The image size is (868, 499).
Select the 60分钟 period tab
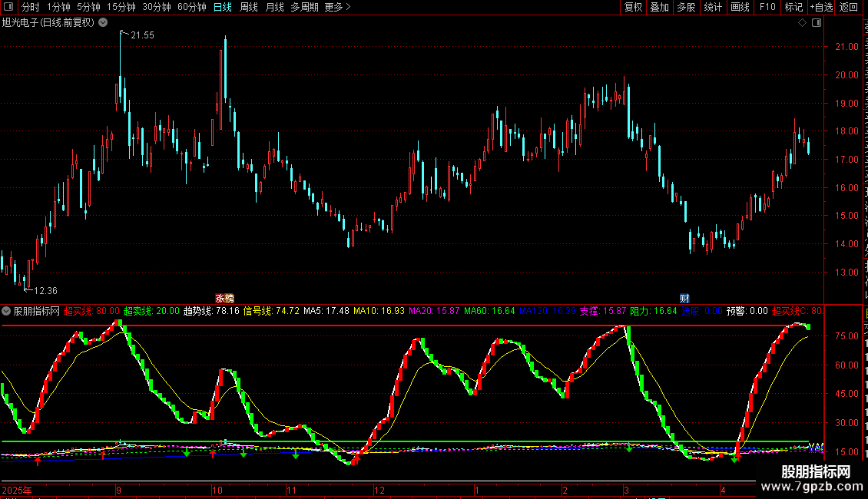pyautogui.click(x=191, y=7)
